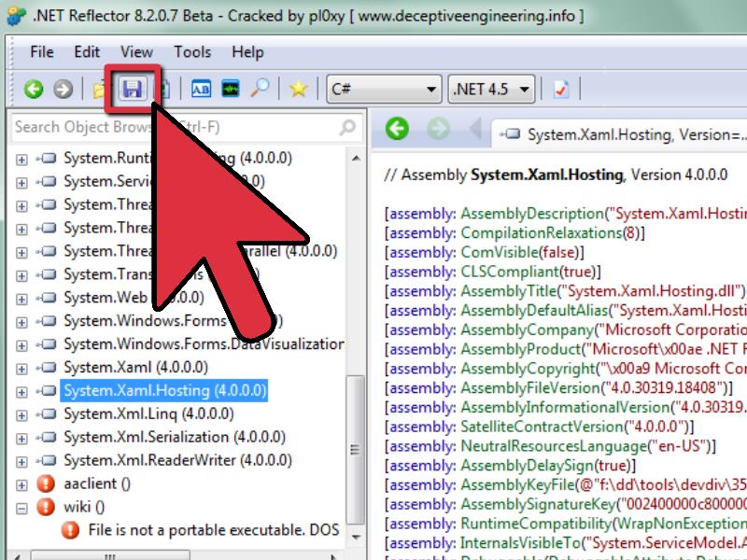Select 'File is not a portable executable' row
Image resolution: width=747 pixels, height=560 pixels.
pos(214,530)
